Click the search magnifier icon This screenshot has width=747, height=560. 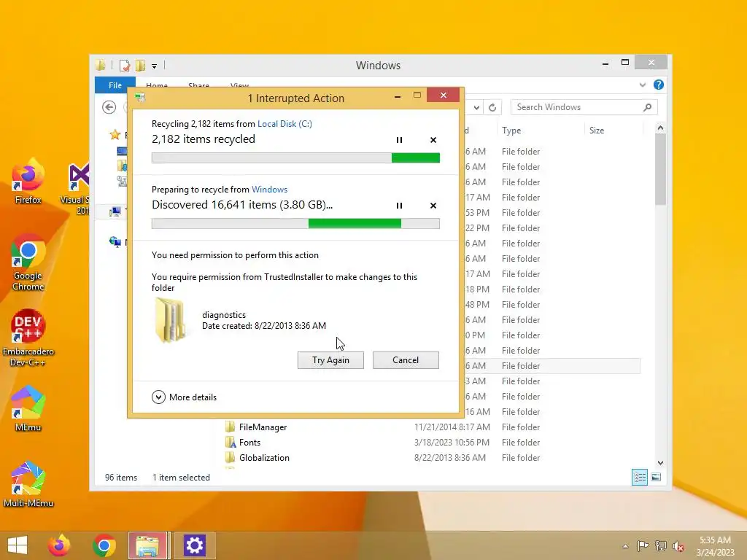(647, 108)
